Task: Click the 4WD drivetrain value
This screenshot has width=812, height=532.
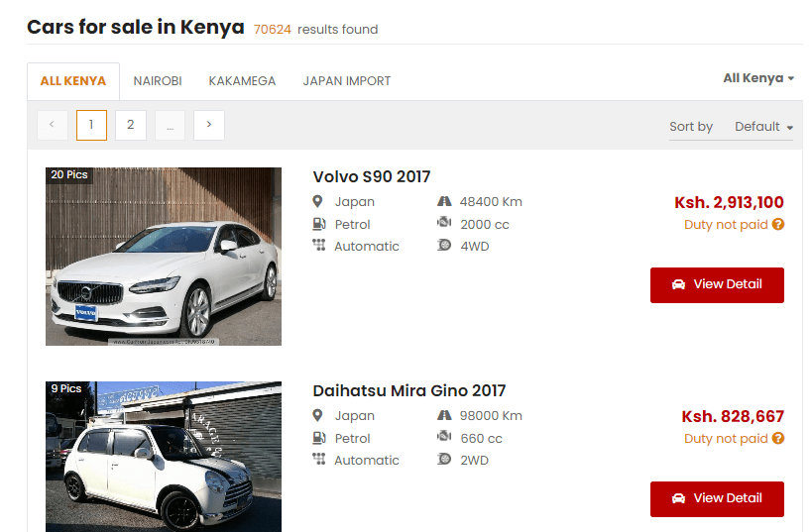Action: tap(475, 247)
